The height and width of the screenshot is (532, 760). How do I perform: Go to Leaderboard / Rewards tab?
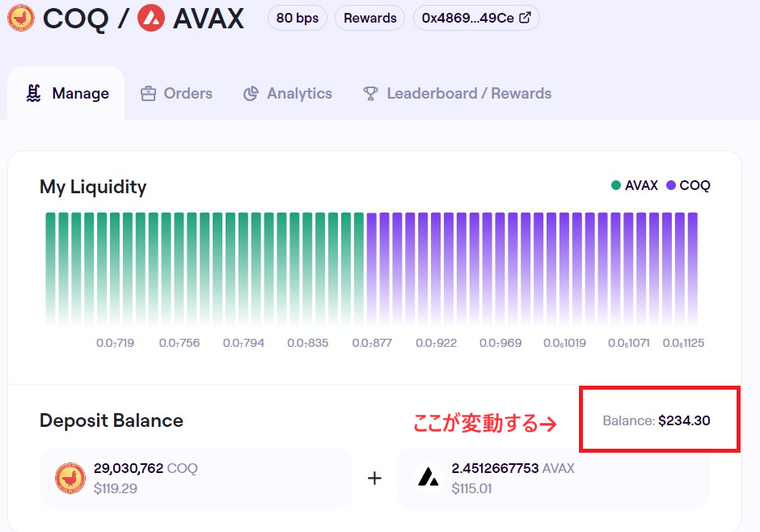pos(457,93)
